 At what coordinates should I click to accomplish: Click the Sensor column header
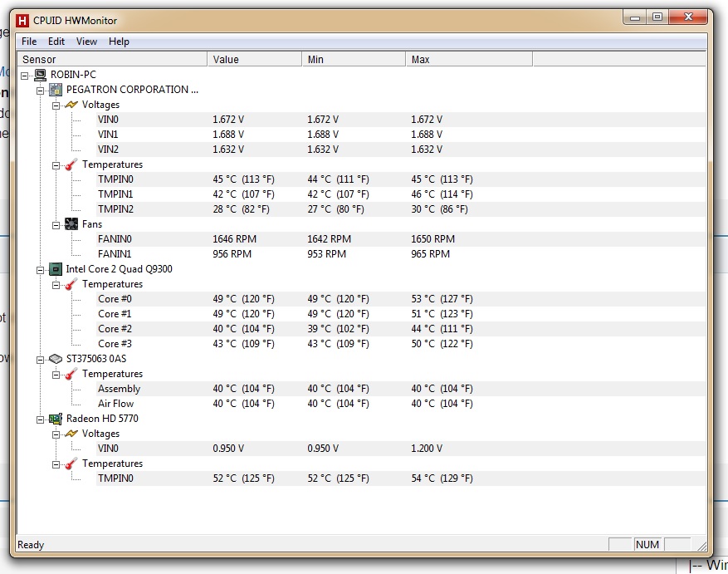(112, 60)
